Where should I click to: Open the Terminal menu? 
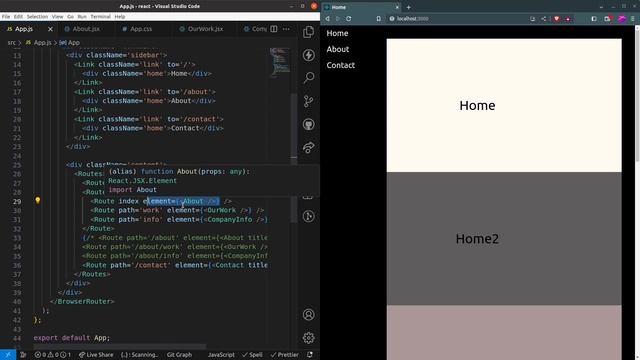point(100,17)
